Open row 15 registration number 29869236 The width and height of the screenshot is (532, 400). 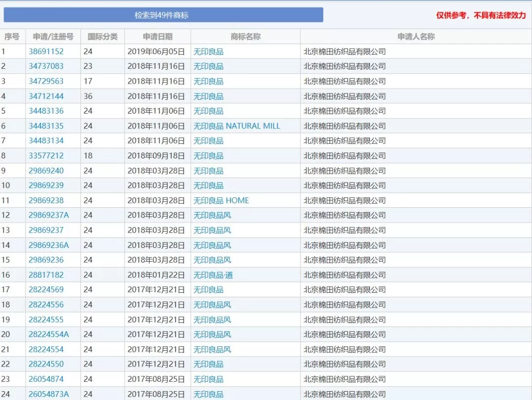(x=46, y=260)
